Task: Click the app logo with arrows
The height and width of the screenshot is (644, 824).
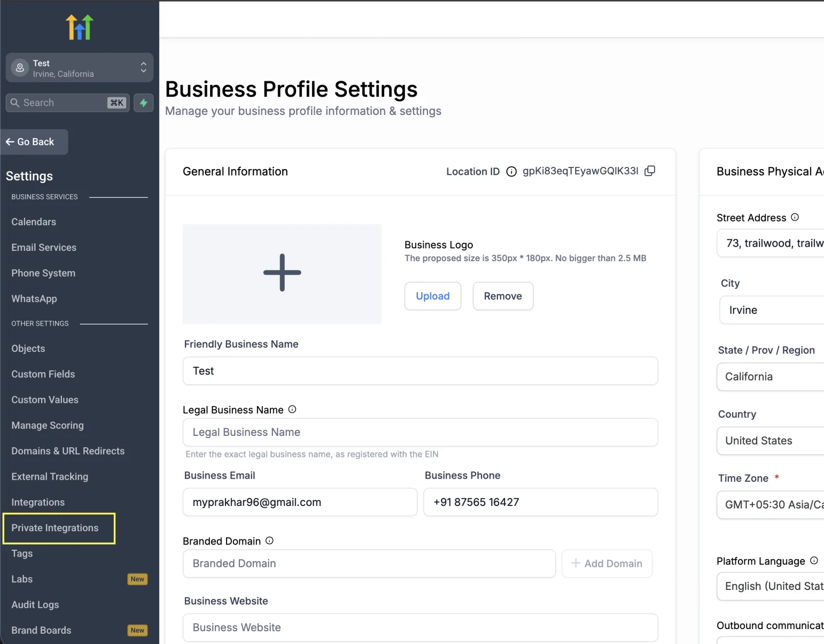Action: tap(79, 27)
